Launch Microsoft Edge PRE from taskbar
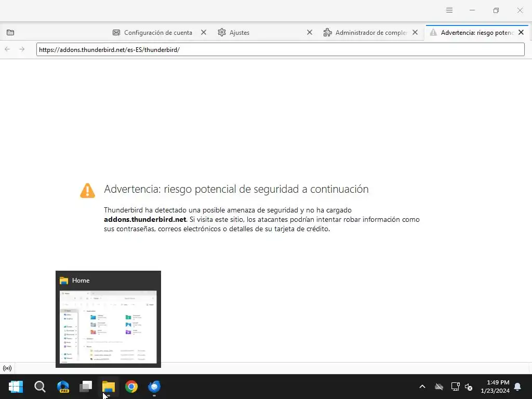Image resolution: width=532 pixels, height=399 pixels. coord(63,387)
